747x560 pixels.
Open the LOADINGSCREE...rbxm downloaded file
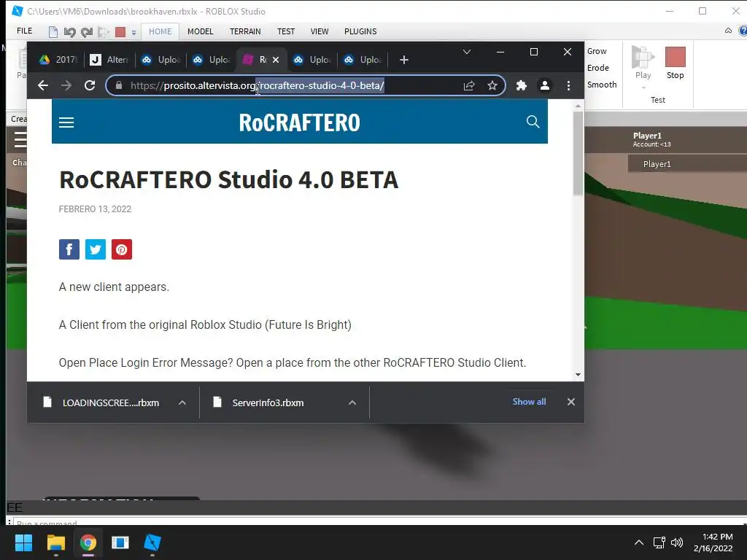[102, 402]
